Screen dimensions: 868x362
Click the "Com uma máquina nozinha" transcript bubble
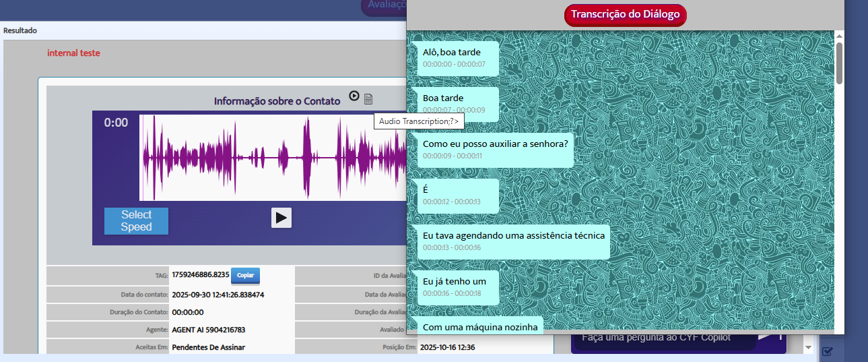479,326
